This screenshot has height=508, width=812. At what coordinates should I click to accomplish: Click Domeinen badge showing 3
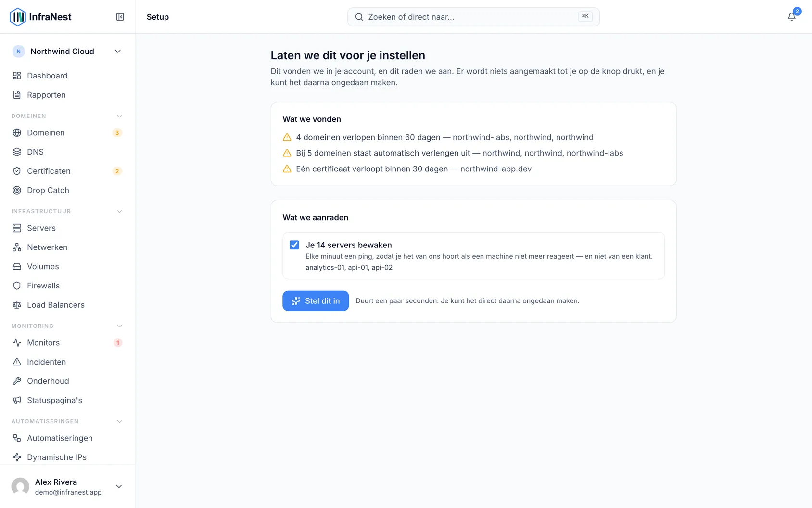117,133
